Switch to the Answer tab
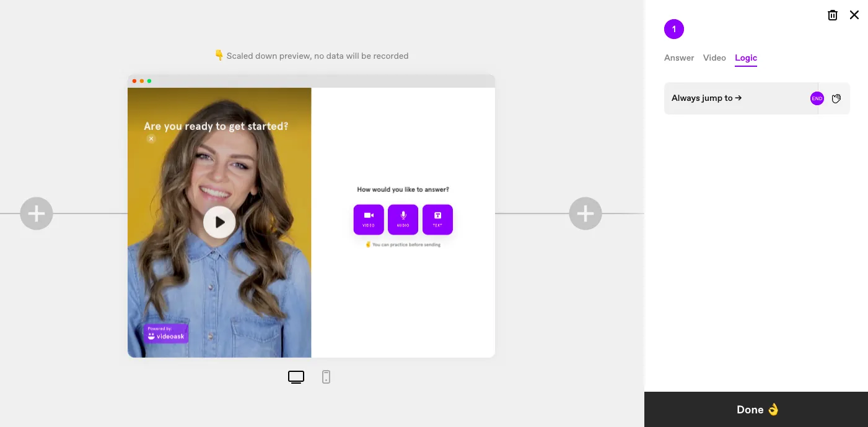Screen dimensions: 868x427 [679, 58]
